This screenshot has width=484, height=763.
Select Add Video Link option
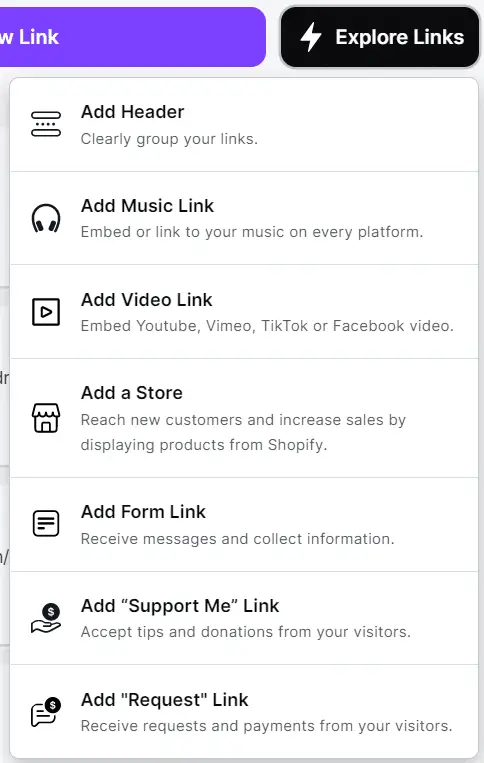pos(244,312)
